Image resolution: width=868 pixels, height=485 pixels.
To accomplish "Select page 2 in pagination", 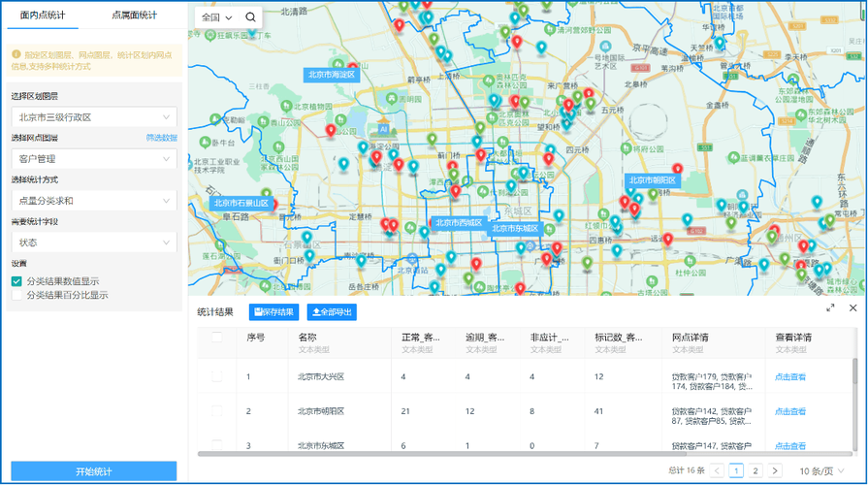I will [755, 471].
